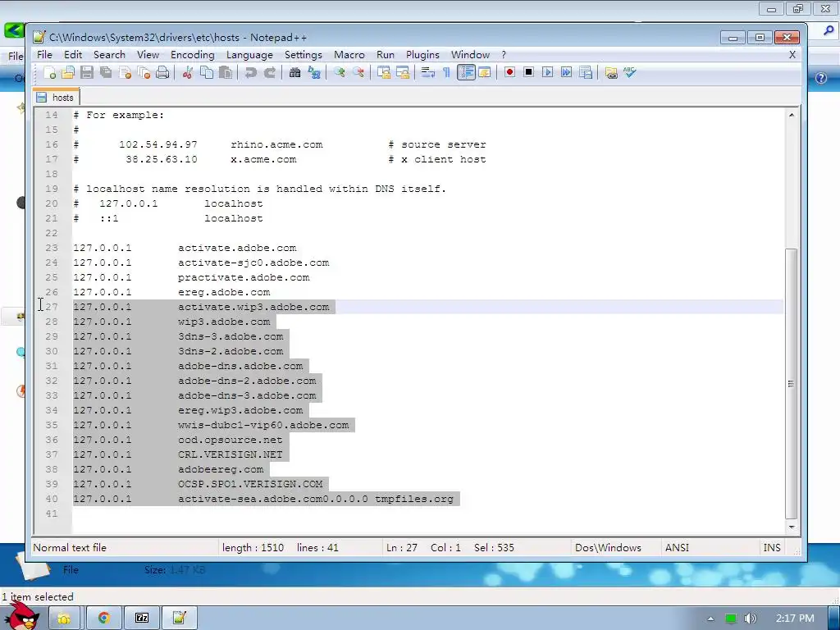
Task: Click the Synchronize Vertical Scrolling icon
Action: pos(383,72)
